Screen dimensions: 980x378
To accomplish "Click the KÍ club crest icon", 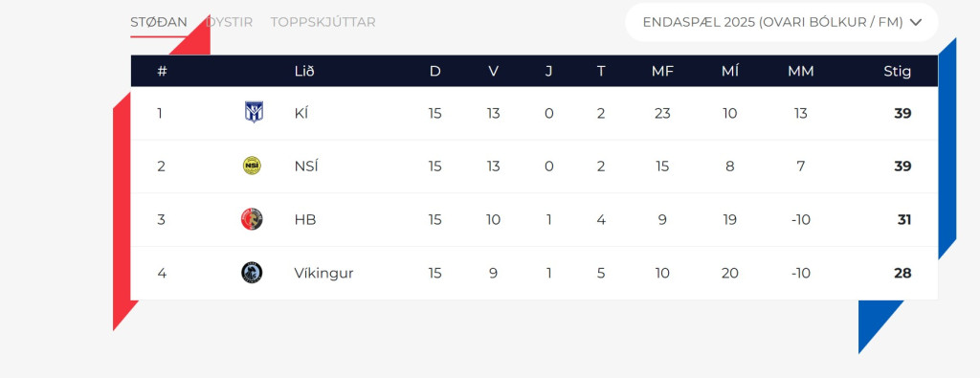I will [x=253, y=113].
